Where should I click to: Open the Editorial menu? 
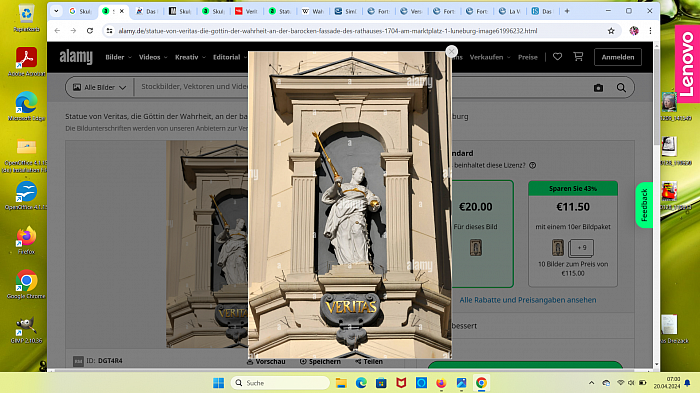pyautogui.click(x=229, y=57)
